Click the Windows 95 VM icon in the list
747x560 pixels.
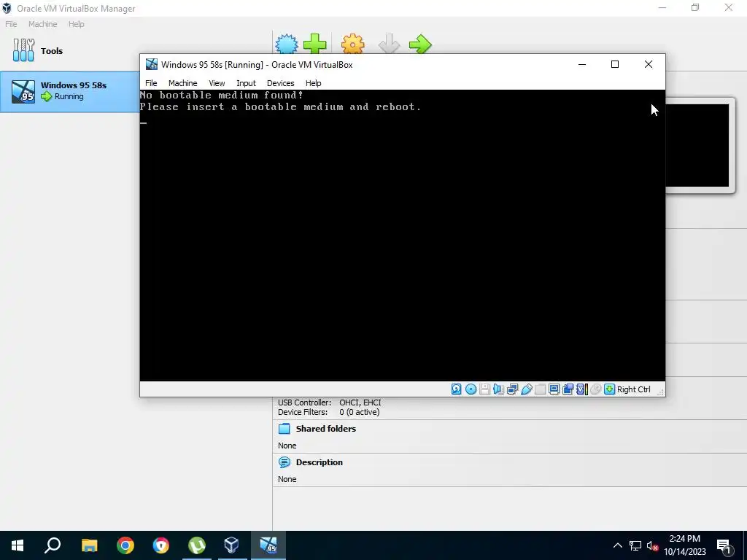23,91
